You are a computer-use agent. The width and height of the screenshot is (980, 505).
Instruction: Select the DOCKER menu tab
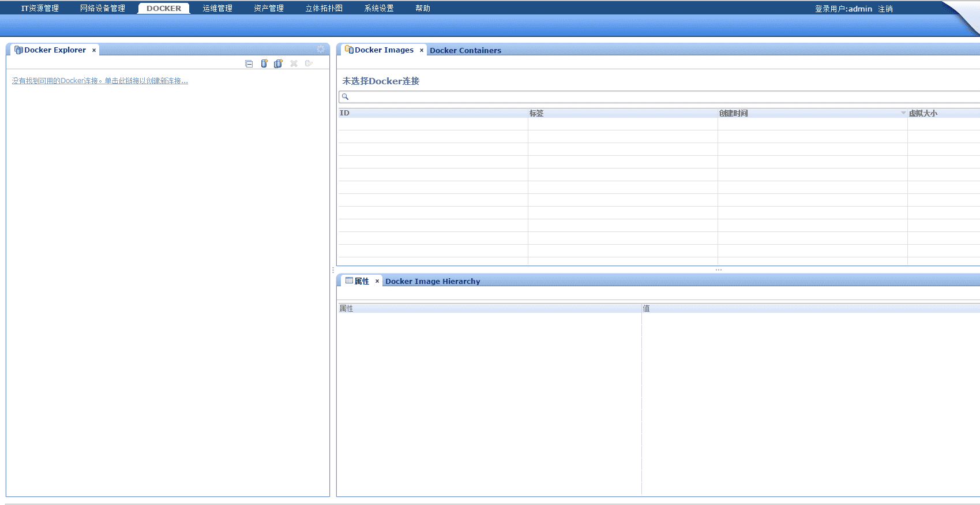pos(164,9)
